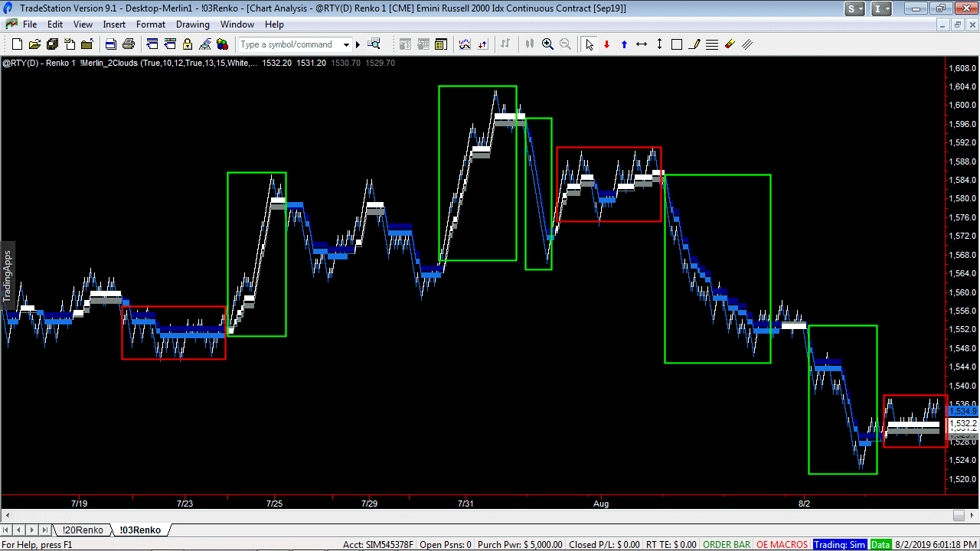Click the I button in the title bar
This screenshot has height=551, width=980.
882,8
